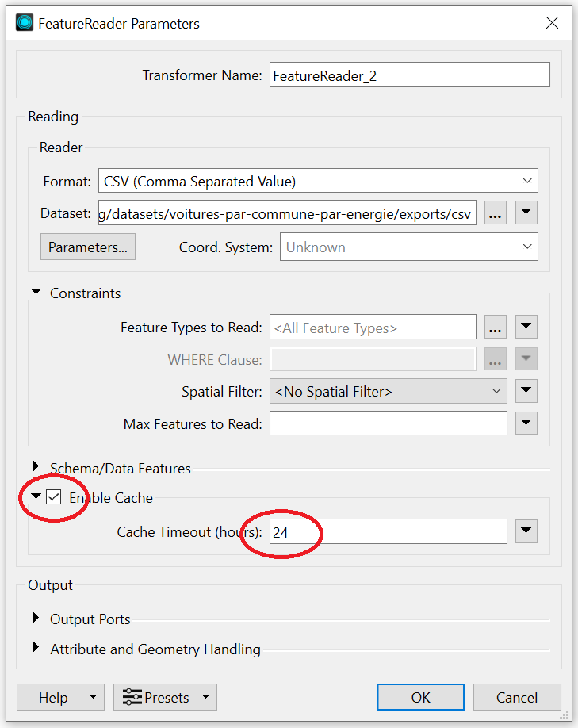Click the Parameters... button

[x=88, y=247]
